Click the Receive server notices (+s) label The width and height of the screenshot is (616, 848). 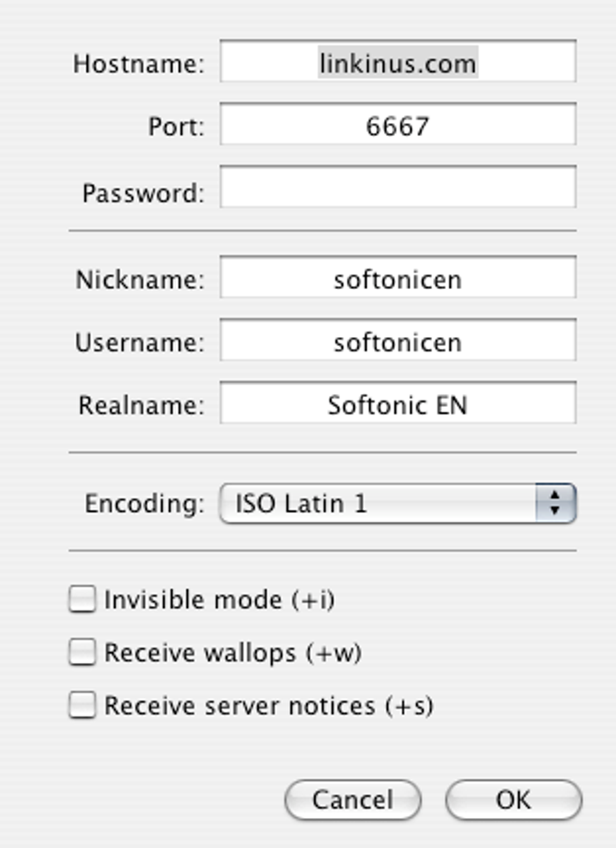point(269,706)
